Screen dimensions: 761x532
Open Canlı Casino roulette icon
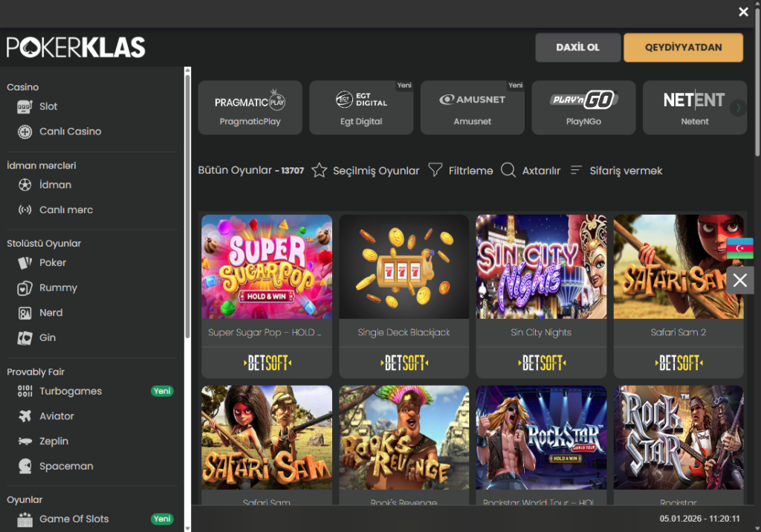click(26, 132)
